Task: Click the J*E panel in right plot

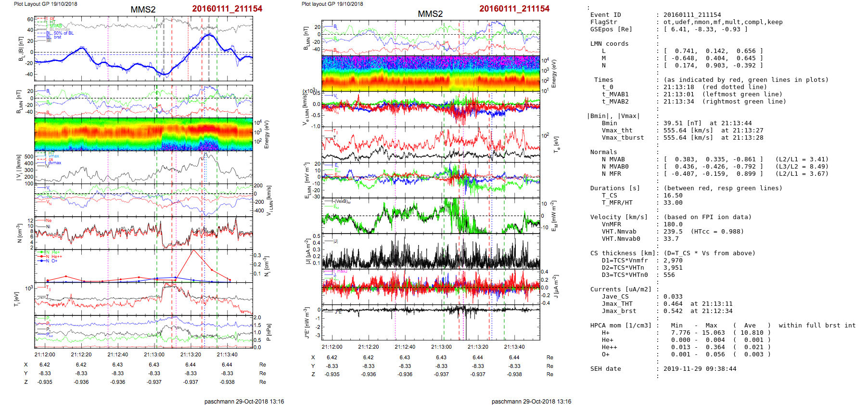Action: tap(431, 323)
